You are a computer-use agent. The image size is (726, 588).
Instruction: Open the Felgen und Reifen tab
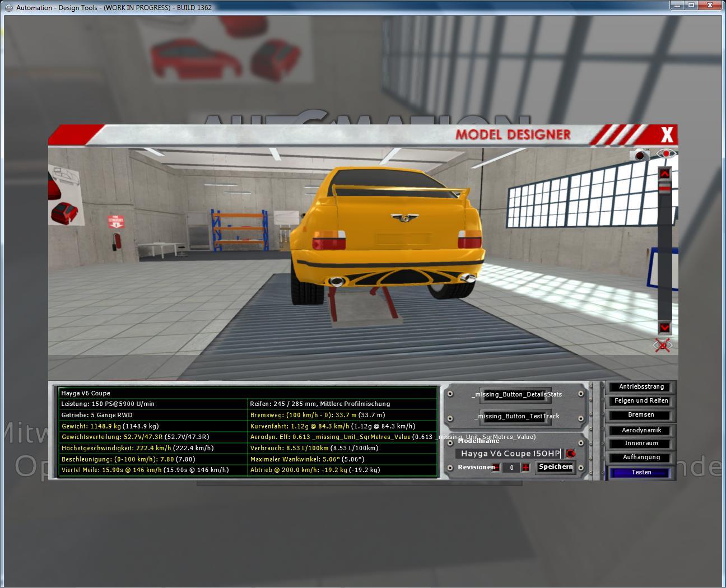tap(641, 401)
